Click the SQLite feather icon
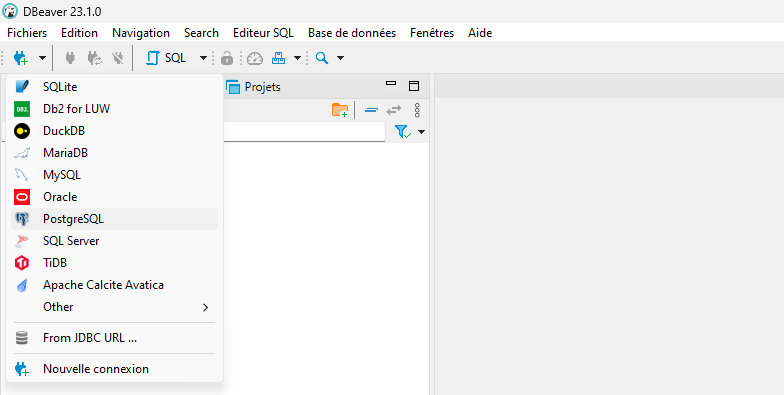Viewport: 784px width, 395px height. (22, 87)
